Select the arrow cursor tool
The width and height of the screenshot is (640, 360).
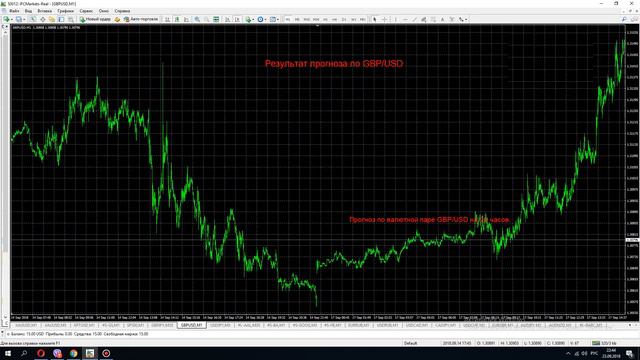click(x=375, y=19)
